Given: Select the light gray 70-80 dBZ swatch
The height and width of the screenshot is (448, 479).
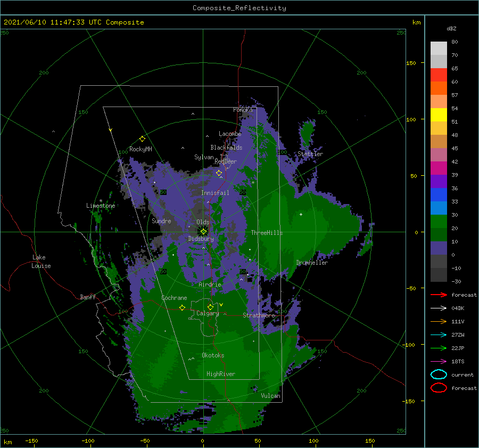Looking at the screenshot, I should pyautogui.click(x=439, y=48).
